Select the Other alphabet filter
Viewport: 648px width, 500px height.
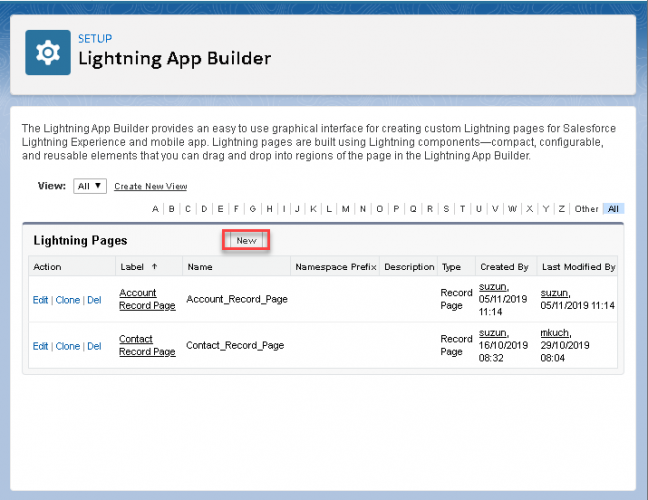pyautogui.click(x=586, y=209)
